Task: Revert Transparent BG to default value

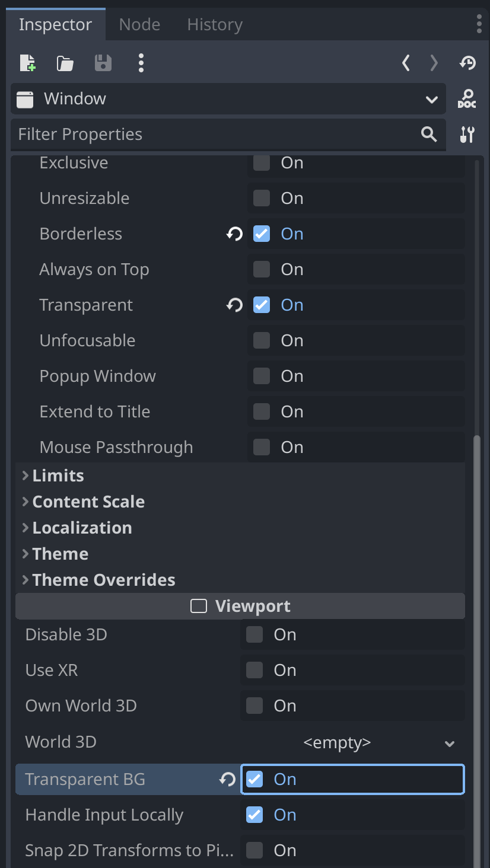Action: (x=227, y=779)
